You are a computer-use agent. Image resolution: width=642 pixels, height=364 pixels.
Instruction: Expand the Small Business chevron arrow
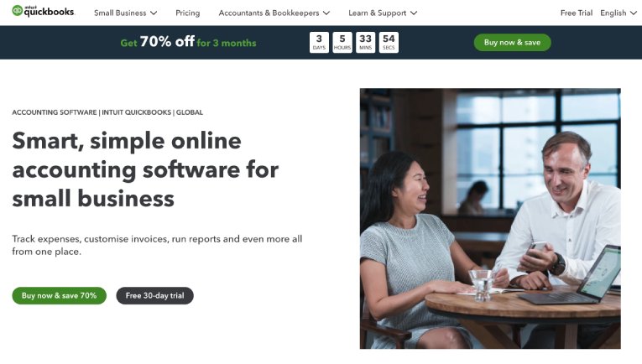pyautogui.click(x=154, y=13)
